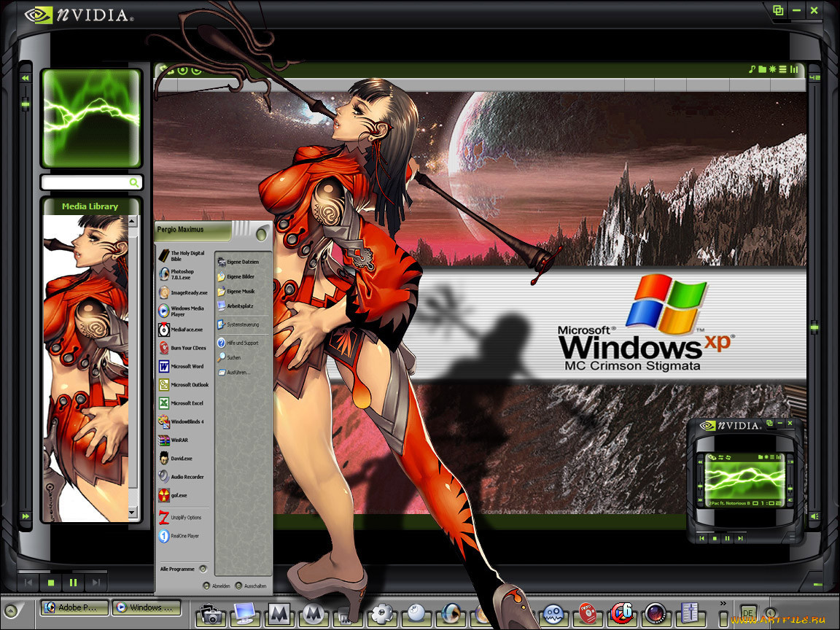Click Suchen search entry
This screenshot has height=630, width=840.
point(229,357)
